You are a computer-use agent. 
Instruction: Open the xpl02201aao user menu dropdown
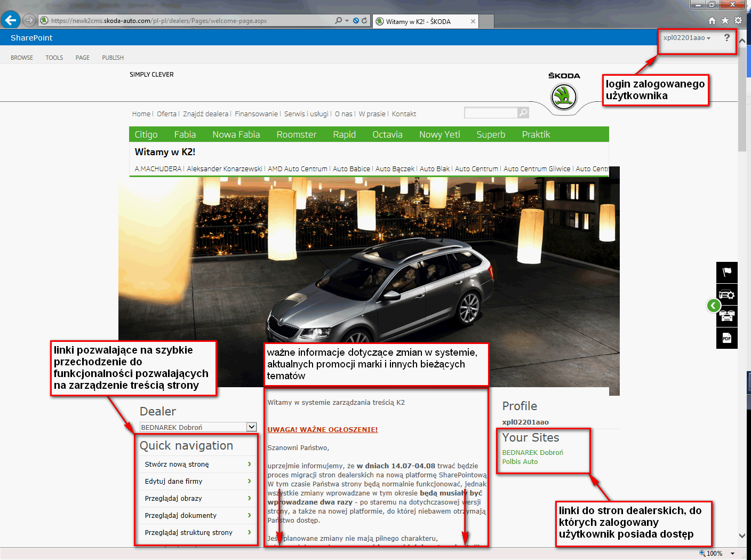pyautogui.click(x=686, y=38)
